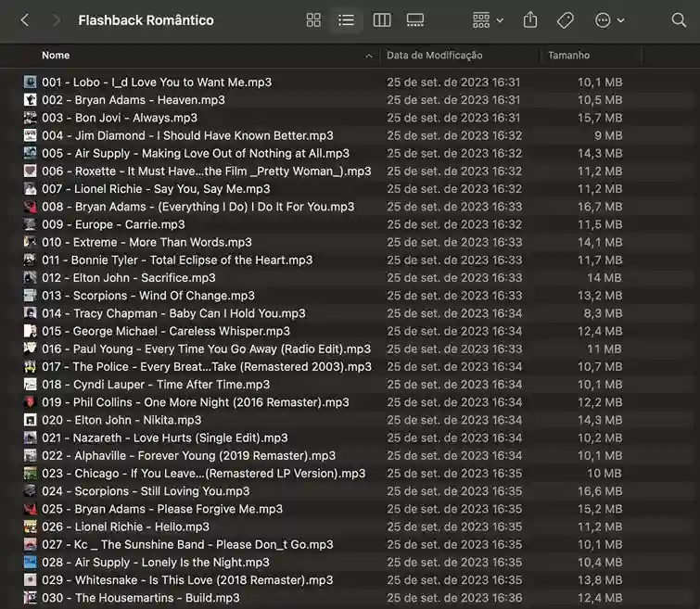
Task: Go back using the back arrow
Action: (25, 20)
